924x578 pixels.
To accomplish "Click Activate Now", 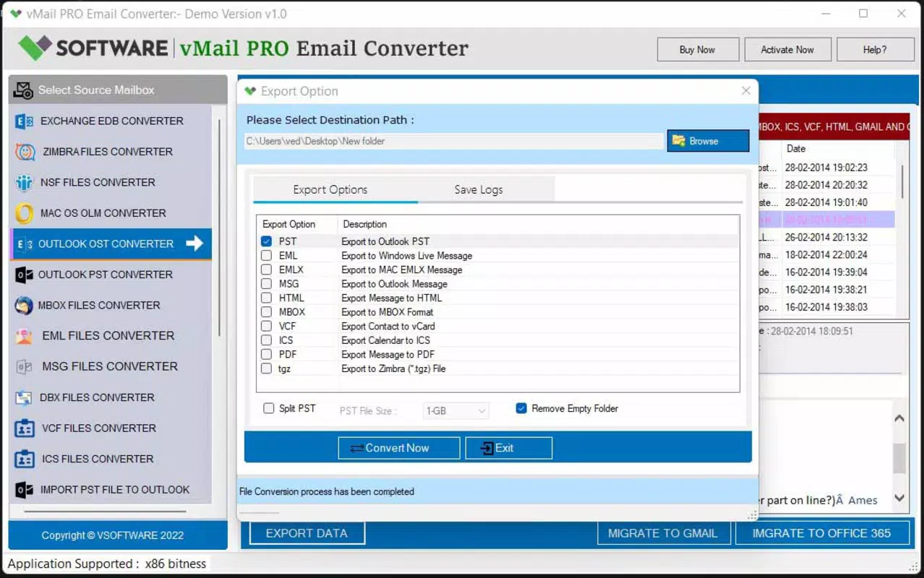I will point(787,50).
